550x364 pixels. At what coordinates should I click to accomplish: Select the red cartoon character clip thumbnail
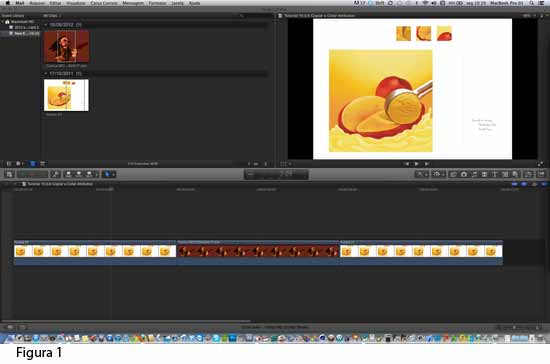point(67,47)
